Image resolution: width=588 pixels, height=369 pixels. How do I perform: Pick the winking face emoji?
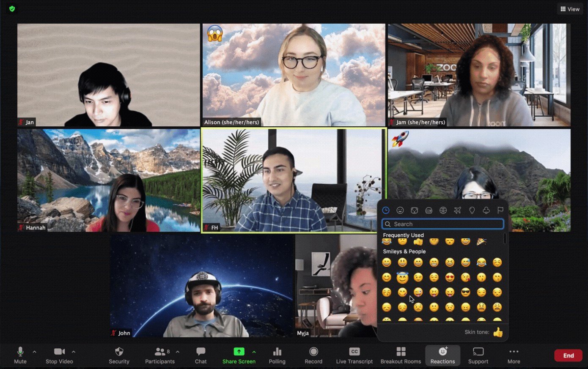click(x=418, y=277)
